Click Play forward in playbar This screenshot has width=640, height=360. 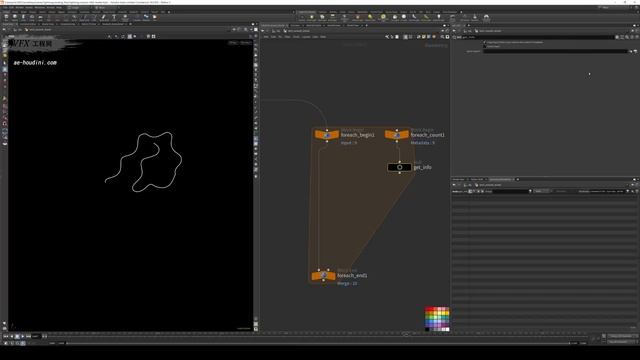[x=23, y=336]
